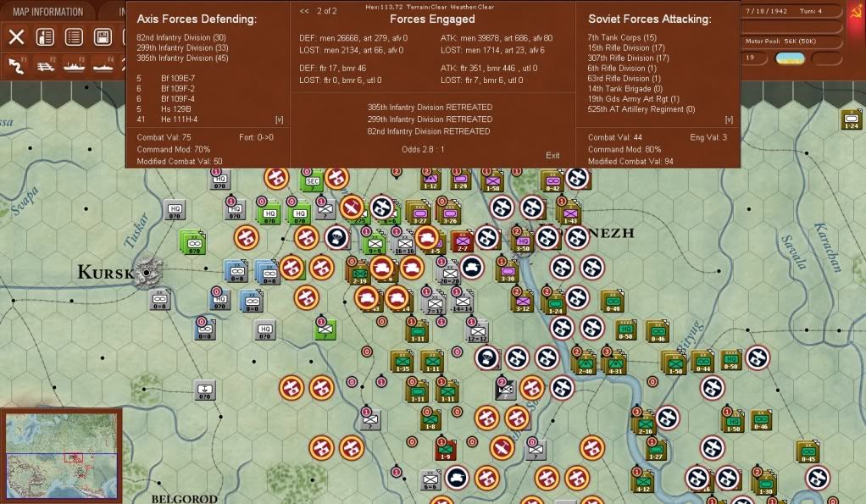
Task: Select the unit counter labeled 0-42
Action: click(552, 180)
